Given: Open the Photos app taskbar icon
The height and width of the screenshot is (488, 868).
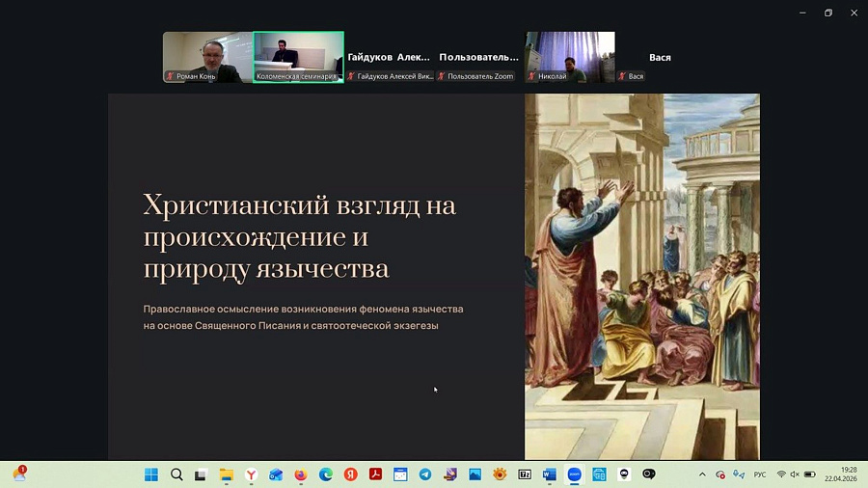Looking at the screenshot, I should point(475,474).
